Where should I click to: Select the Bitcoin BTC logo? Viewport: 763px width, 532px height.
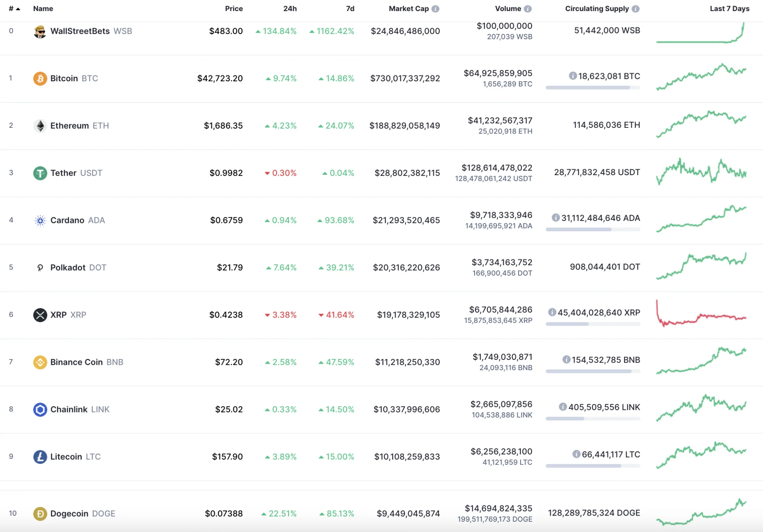click(x=40, y=78)
